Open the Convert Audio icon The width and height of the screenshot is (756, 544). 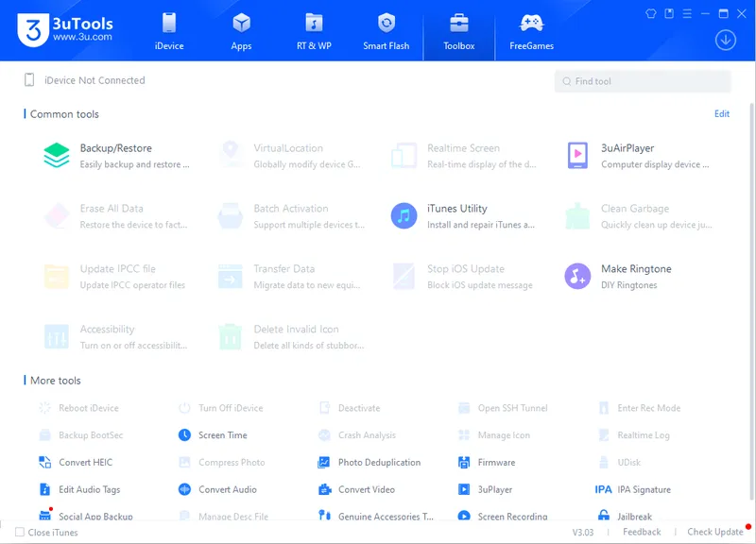[184, 489]
